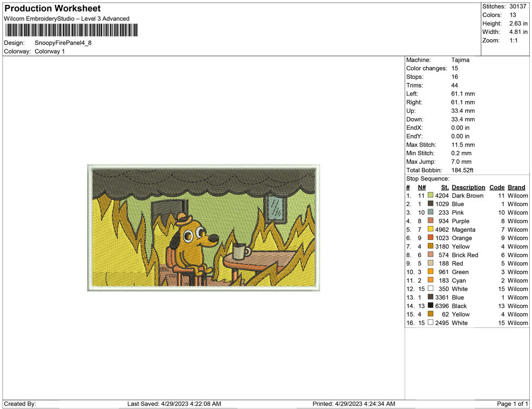Screen dimensions: 532x409
Task: Click the swatch for stop 2 Blue 1029
Action: tap(430, 203)
